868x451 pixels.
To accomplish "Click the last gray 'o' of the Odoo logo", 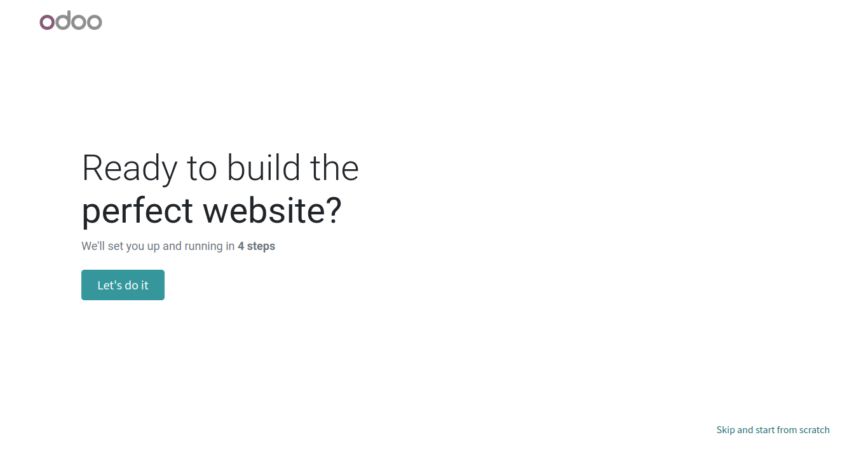I will pos(94,22).
